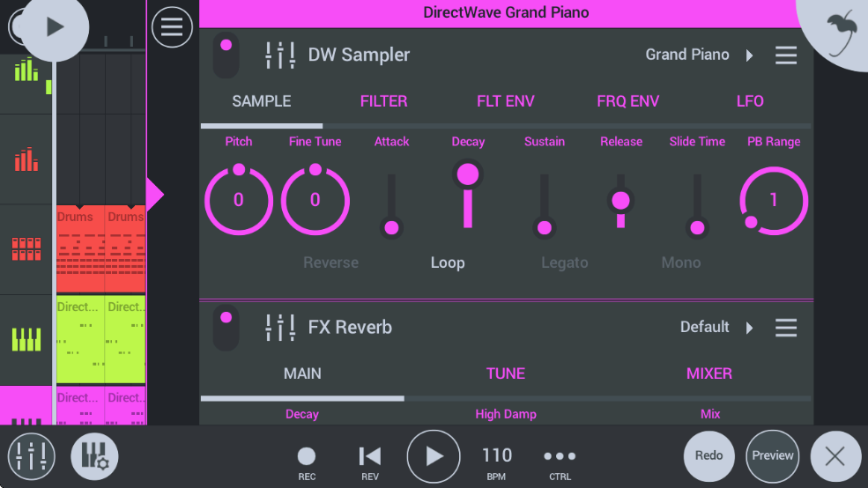Close the panel with the X button
The image size is (868, 488).
point(835,456)
